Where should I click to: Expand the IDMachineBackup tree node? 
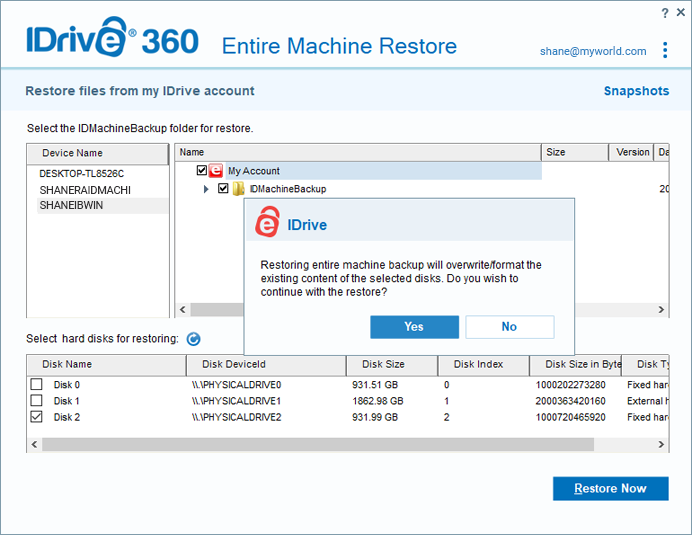[x=206, y=189]
